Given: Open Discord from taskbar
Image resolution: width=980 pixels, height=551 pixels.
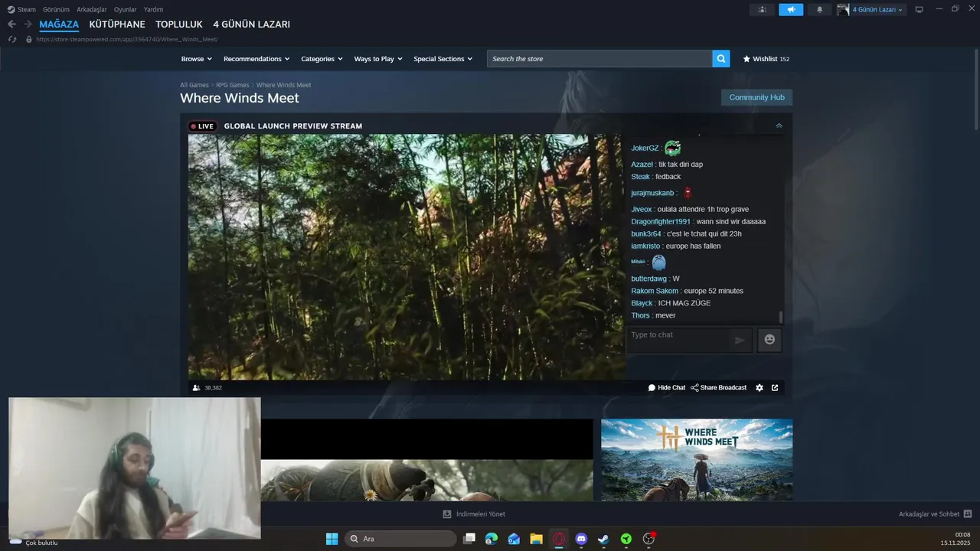Looking at the screenshot, I should [581, 539].
